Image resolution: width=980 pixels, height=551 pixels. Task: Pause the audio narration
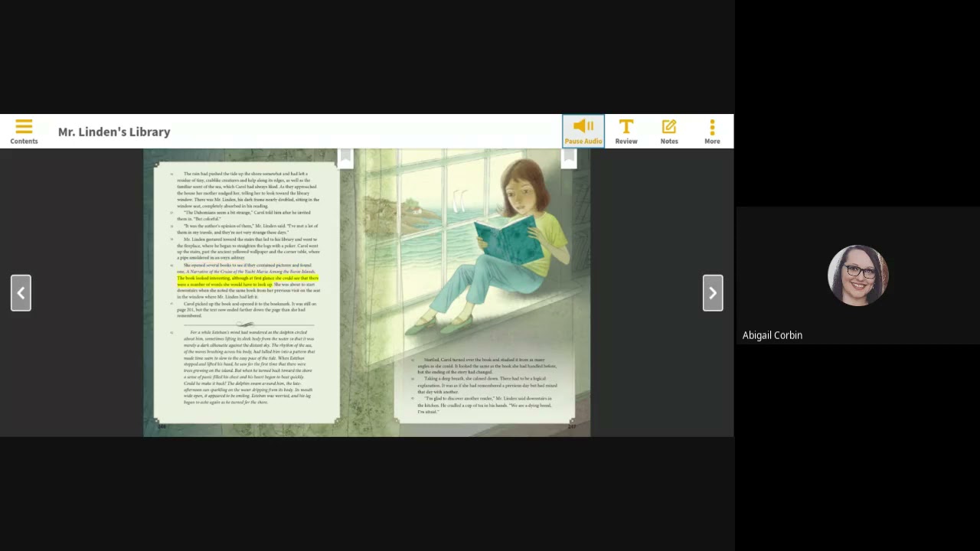[583, 131]
